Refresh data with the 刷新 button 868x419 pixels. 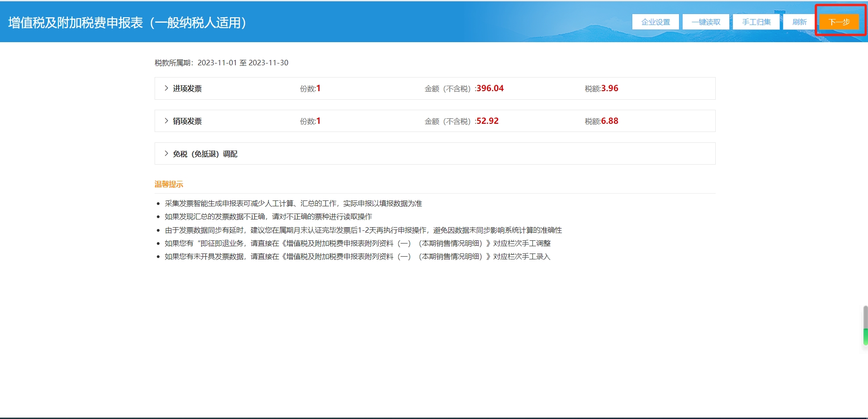click(x=799, y=22)
